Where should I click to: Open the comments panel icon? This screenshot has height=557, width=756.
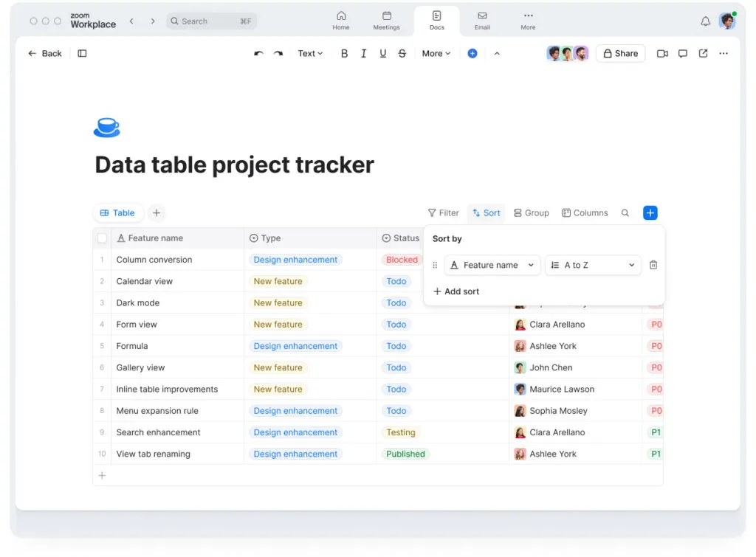[683, 54]
